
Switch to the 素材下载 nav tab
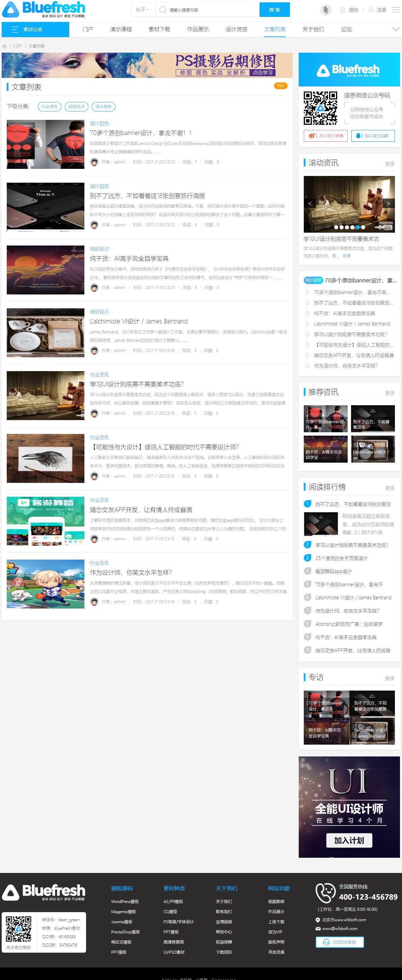click(x=159, y=29)
